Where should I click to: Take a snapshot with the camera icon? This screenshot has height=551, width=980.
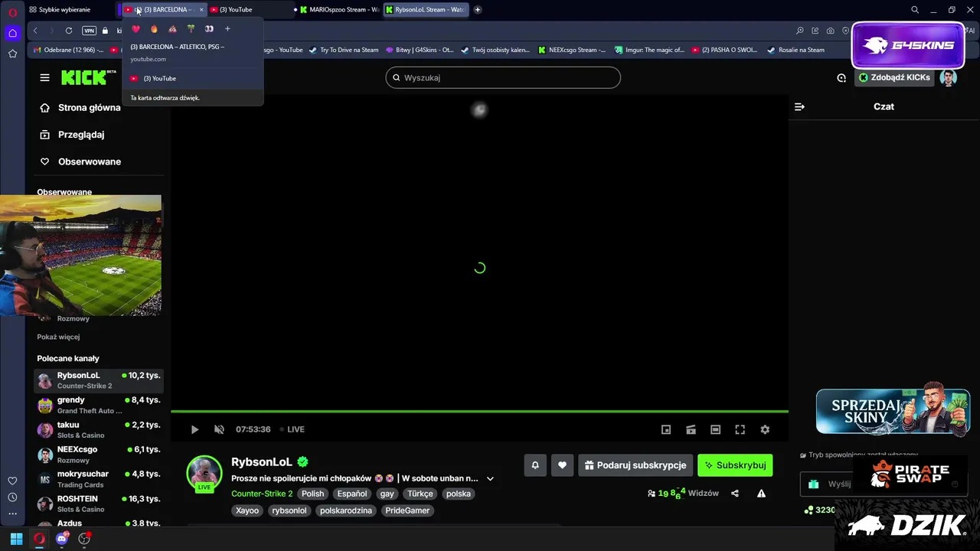(x=830, y=31)
